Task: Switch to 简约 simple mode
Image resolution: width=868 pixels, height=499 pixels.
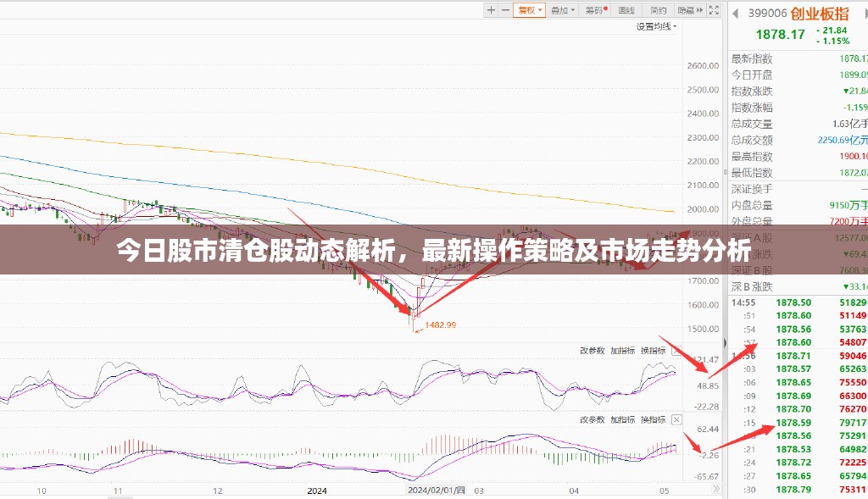Action: tap(658, 10)
